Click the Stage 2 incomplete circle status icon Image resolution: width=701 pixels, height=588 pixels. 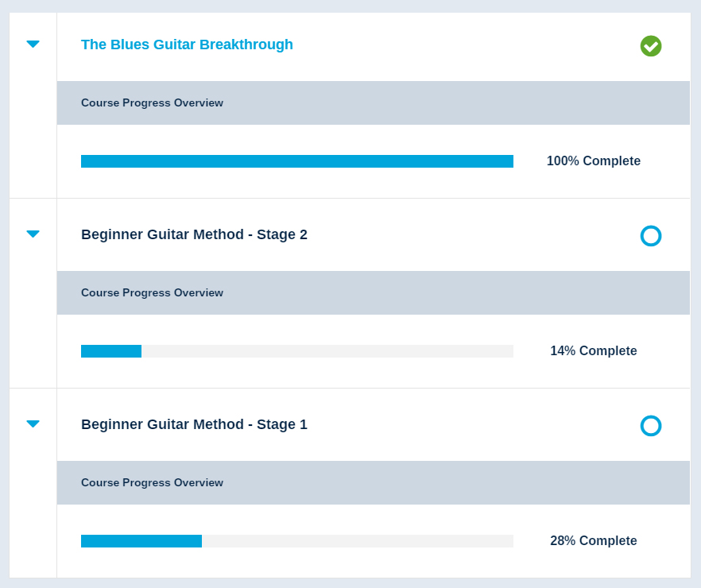click(x=650, y=236)
